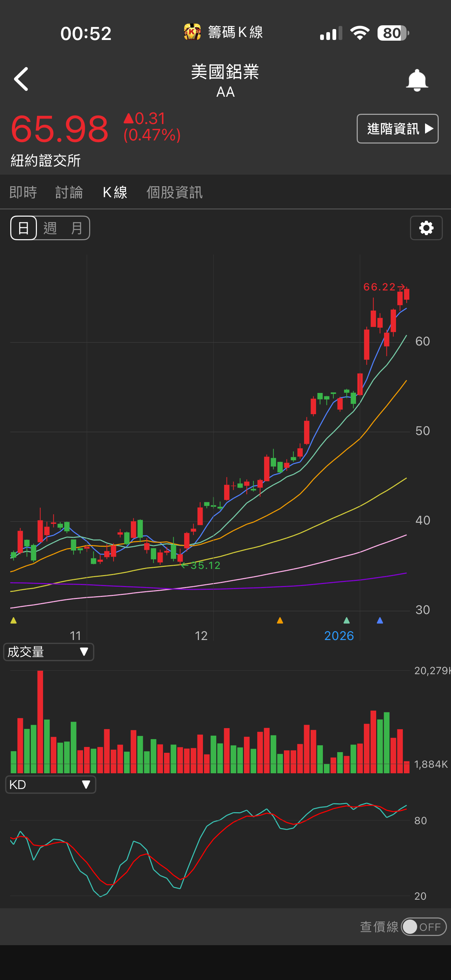Tap the orange event triangle marker
Viewport: 451px width, 980px height.
point(280,621)
